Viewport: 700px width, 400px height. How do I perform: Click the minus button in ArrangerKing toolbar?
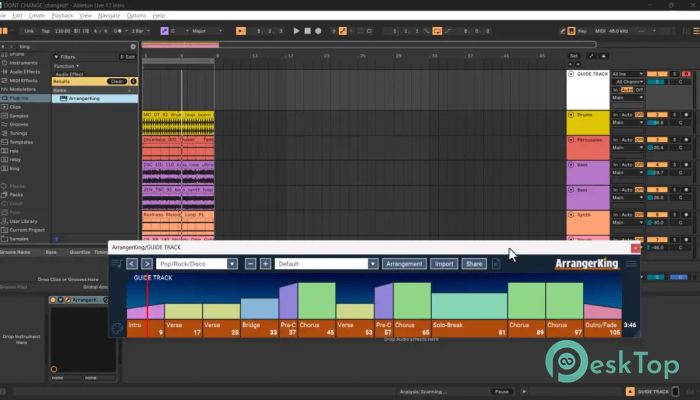(x=250, y=264)
